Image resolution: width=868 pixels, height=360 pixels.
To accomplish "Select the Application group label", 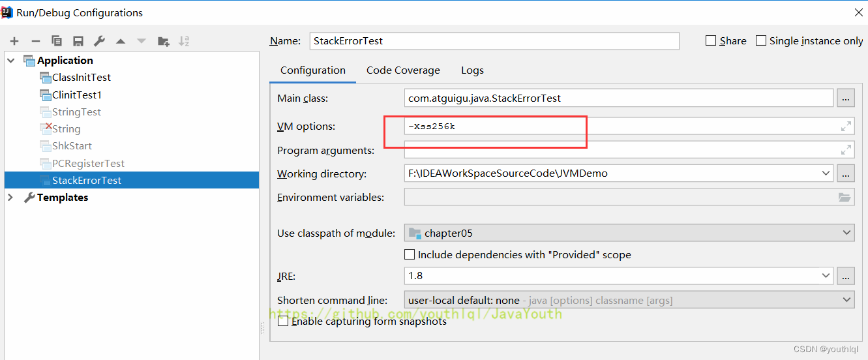I will click(65, 60).
